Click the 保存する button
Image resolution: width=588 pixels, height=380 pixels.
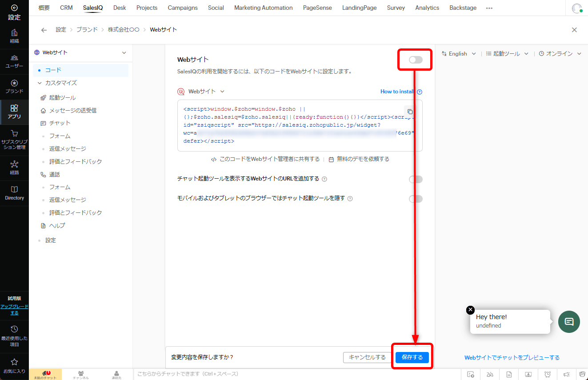[x=412, y=357]
